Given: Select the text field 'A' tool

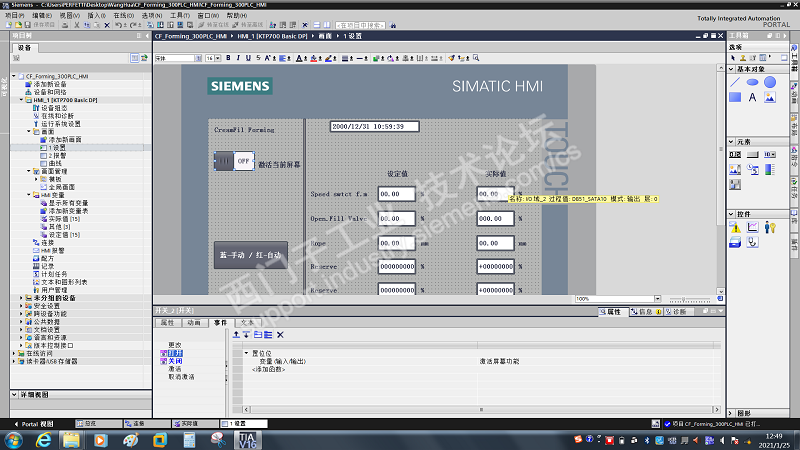Looking at the screenshot, I should click(753, 97).
